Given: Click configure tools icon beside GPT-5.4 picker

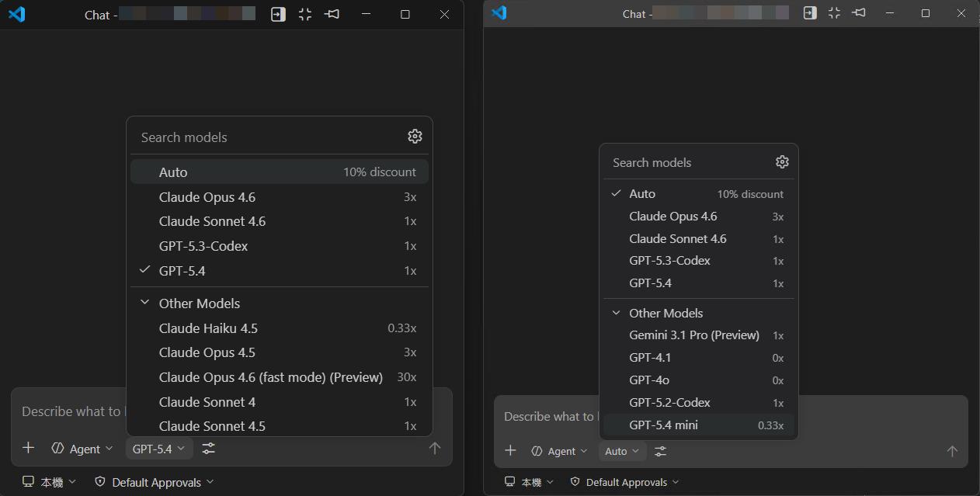Looking at the screenshot, I should click(209, 449).
